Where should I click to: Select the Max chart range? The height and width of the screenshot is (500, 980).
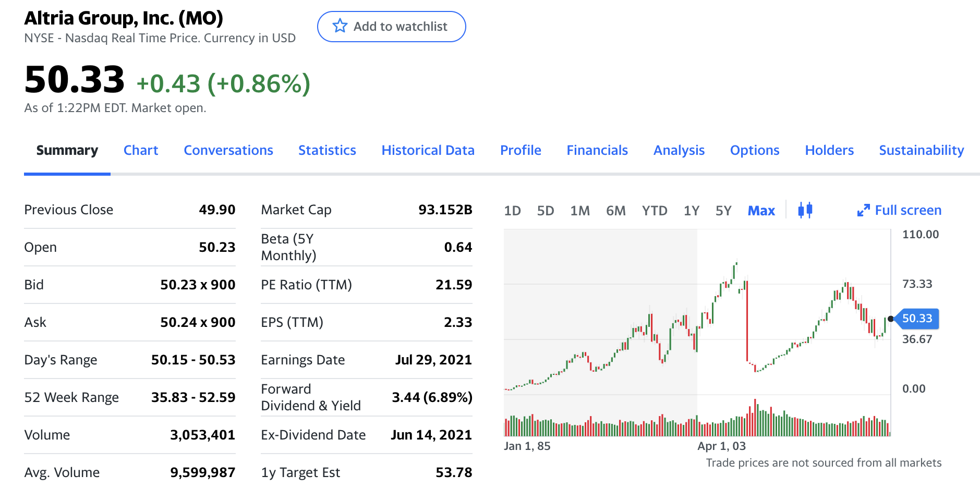pyautogui.click(x=761, y=211)
